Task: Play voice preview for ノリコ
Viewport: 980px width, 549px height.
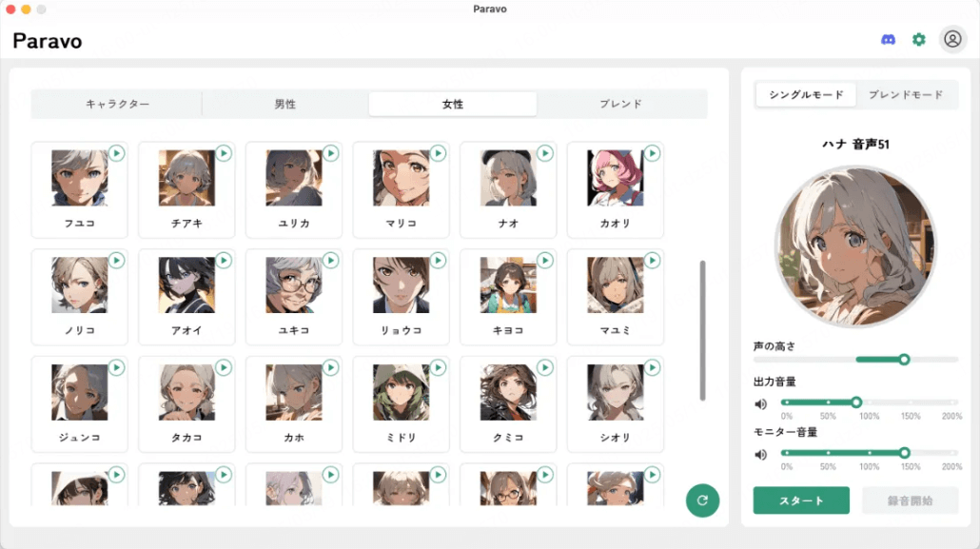Action: click(x=116, y=260)
